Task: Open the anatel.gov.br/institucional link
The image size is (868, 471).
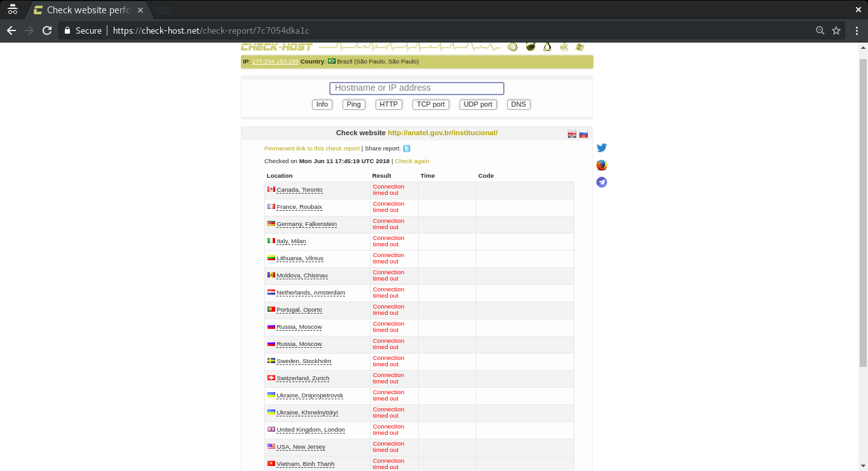Action: point(442,133)
